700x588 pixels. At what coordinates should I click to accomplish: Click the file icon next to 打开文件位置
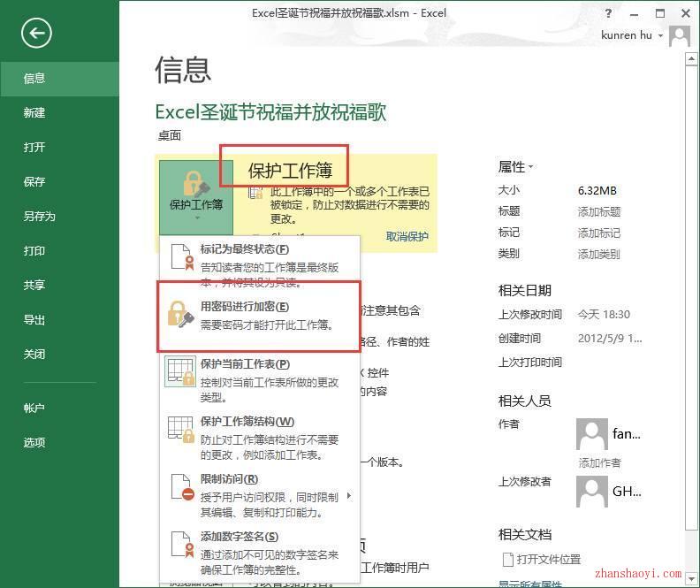click(x=508, y=560)
